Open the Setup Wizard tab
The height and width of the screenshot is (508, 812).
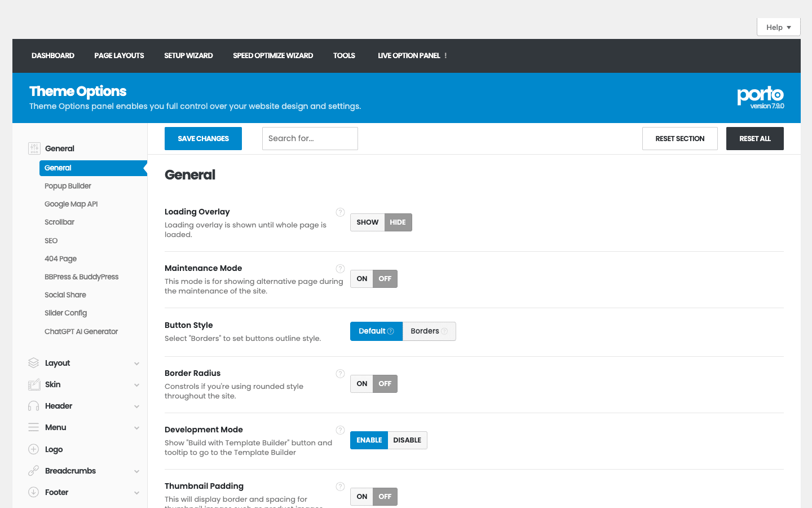click(x=188, y=56)
